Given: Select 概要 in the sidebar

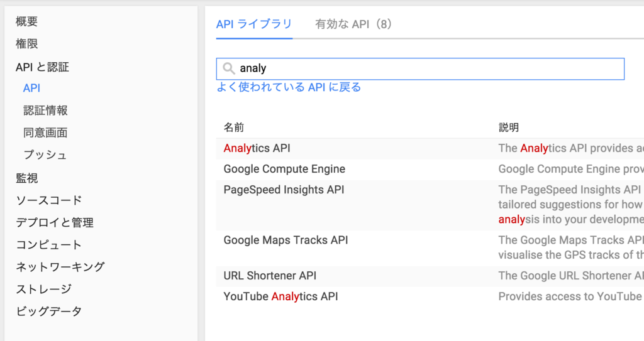Looking at the screenshot, I should pyautogui.click(x=27, y=22).
